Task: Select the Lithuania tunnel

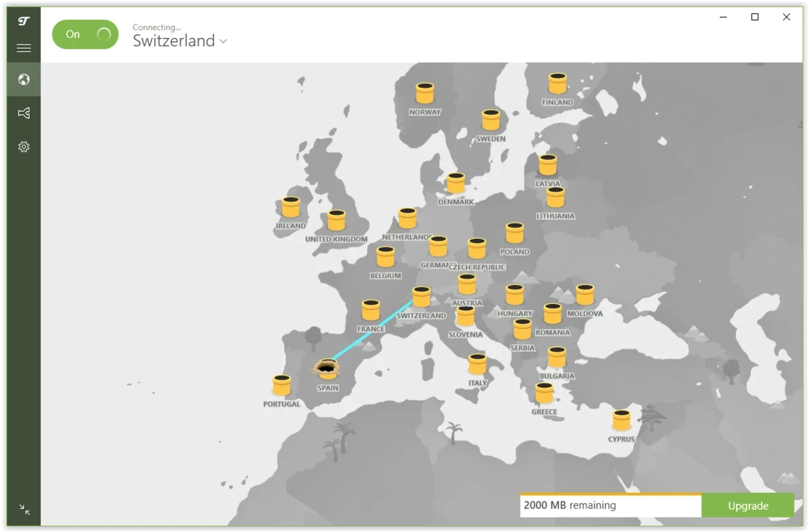Action: tap(556, 198)
